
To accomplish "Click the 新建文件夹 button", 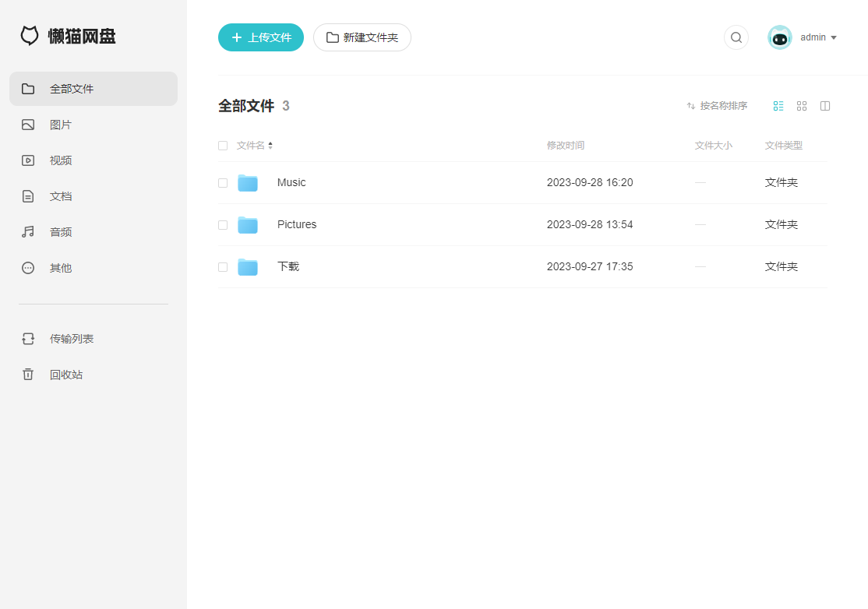I will coord(362,37).
